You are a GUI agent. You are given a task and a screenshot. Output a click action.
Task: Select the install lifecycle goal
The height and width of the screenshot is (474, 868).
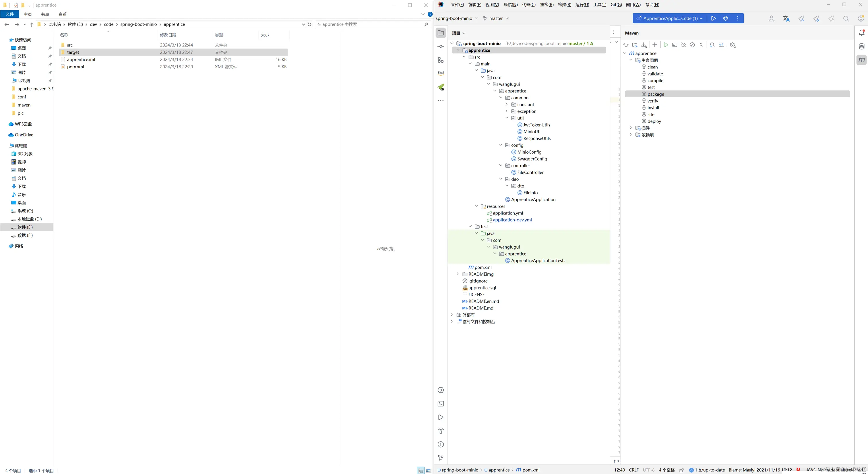pyautogui.click(x=653, y=108)
